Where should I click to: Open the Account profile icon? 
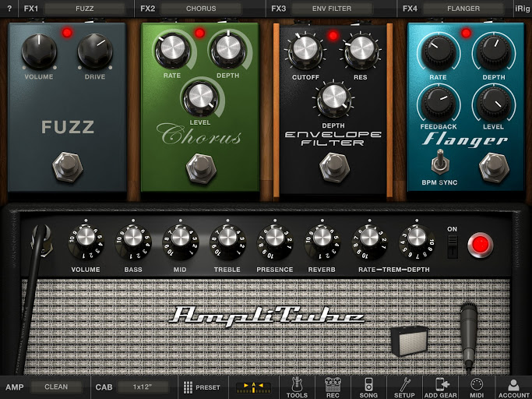pyautogui.click(x=513, y=387)
